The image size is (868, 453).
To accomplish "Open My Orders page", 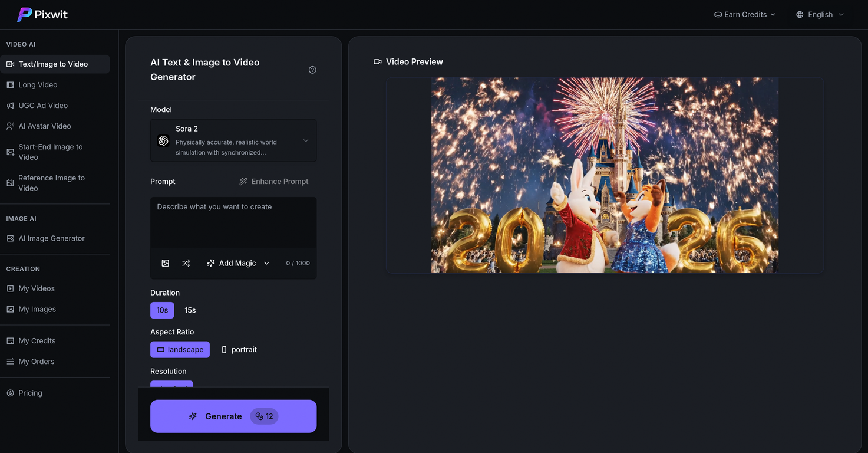I will (x=55, y=362).
